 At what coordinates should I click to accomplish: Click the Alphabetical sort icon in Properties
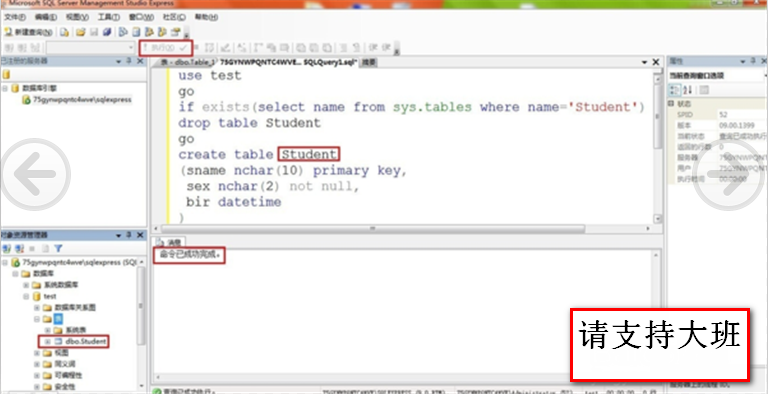tap(688, 90)
